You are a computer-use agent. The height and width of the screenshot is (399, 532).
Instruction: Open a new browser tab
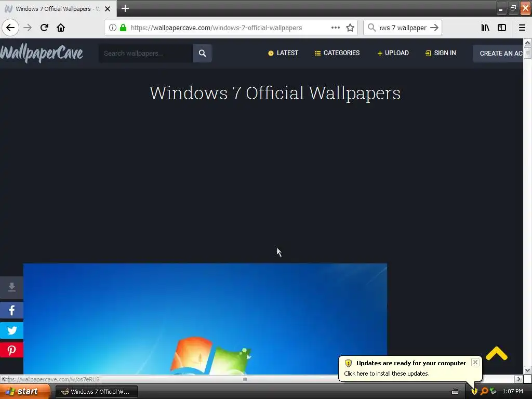(125, 8)
